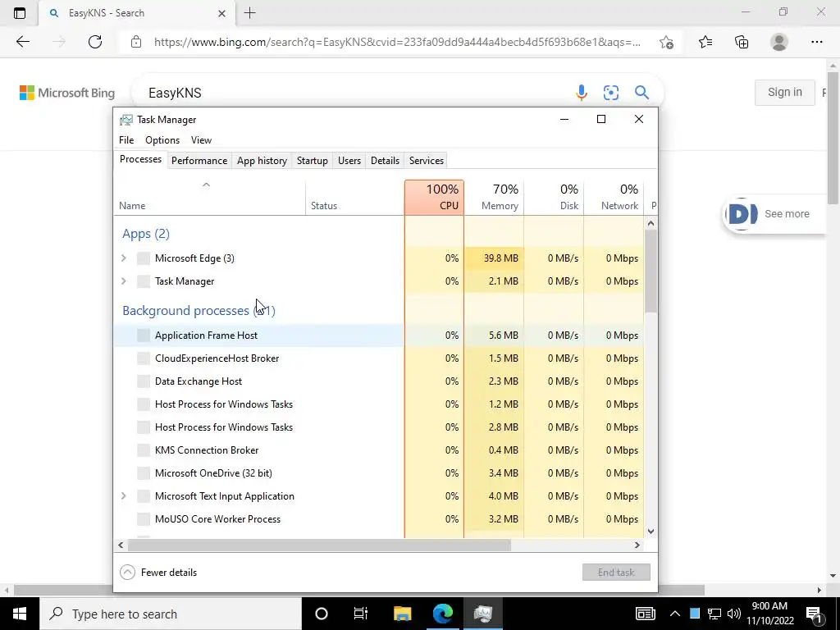Select the KMS Connection Broker row
Image resolution: width=840 pixels, height=630 pixels.
pyautogui.click(x=378, y=450)
